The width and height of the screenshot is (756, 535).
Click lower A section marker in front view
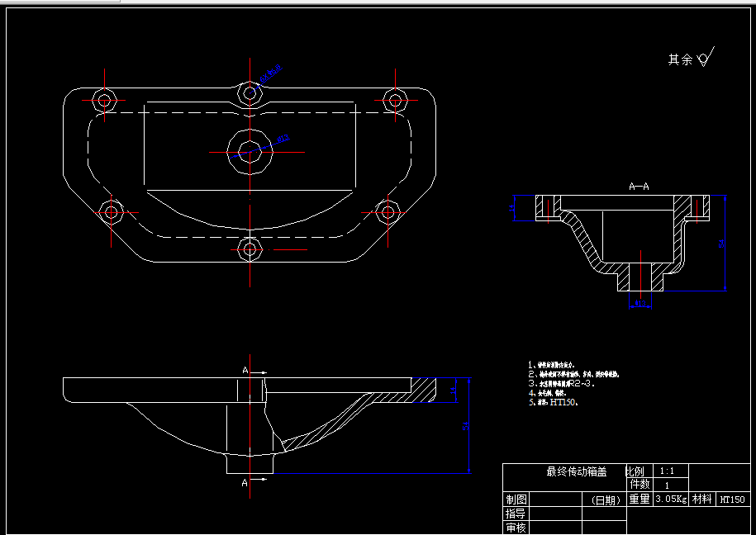click(x=245, y=482)
